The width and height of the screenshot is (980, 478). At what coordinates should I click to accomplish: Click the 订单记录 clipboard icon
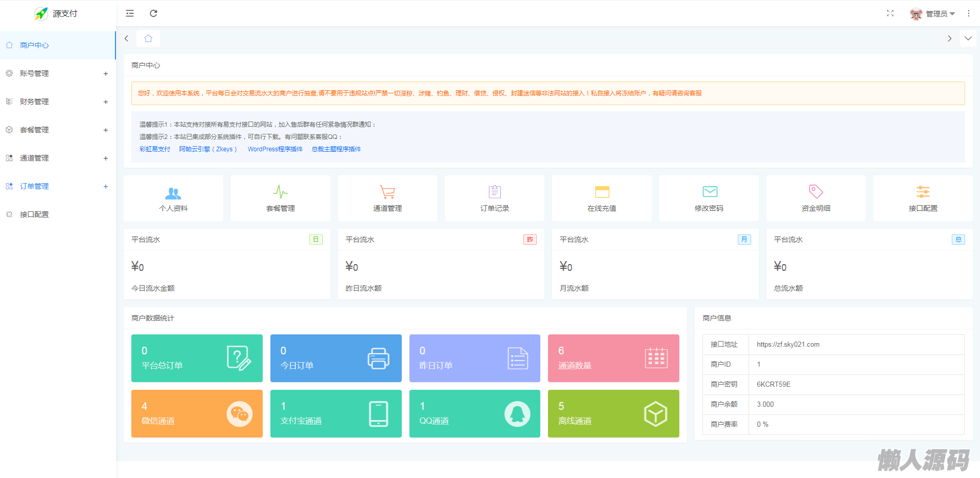[x=495, y=192]
